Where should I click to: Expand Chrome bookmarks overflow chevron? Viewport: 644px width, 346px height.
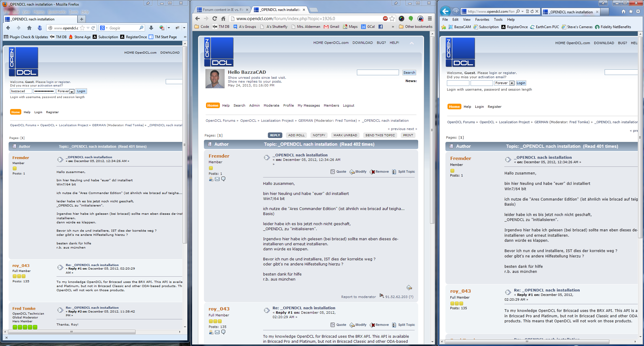(x=393, y=27)
